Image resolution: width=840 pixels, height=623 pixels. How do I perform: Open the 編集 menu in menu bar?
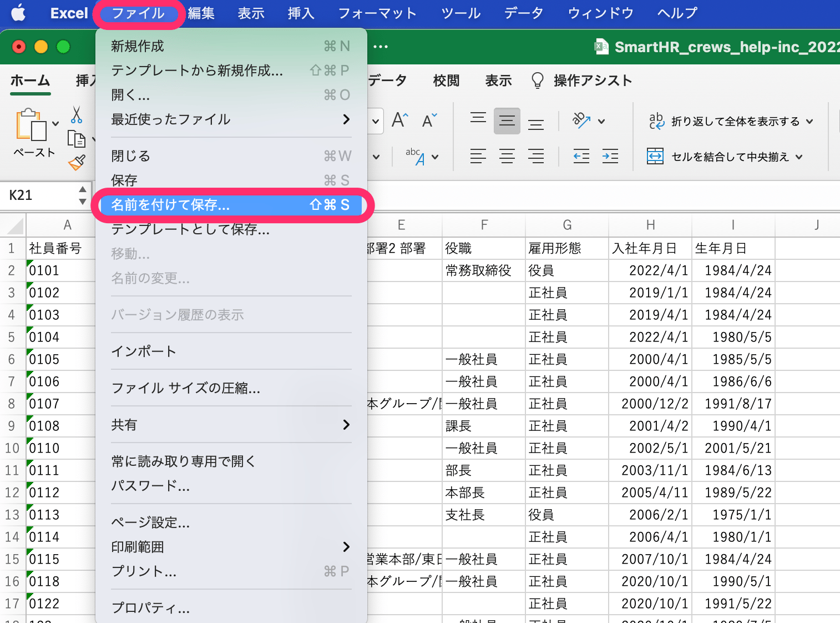pos(201,13)
